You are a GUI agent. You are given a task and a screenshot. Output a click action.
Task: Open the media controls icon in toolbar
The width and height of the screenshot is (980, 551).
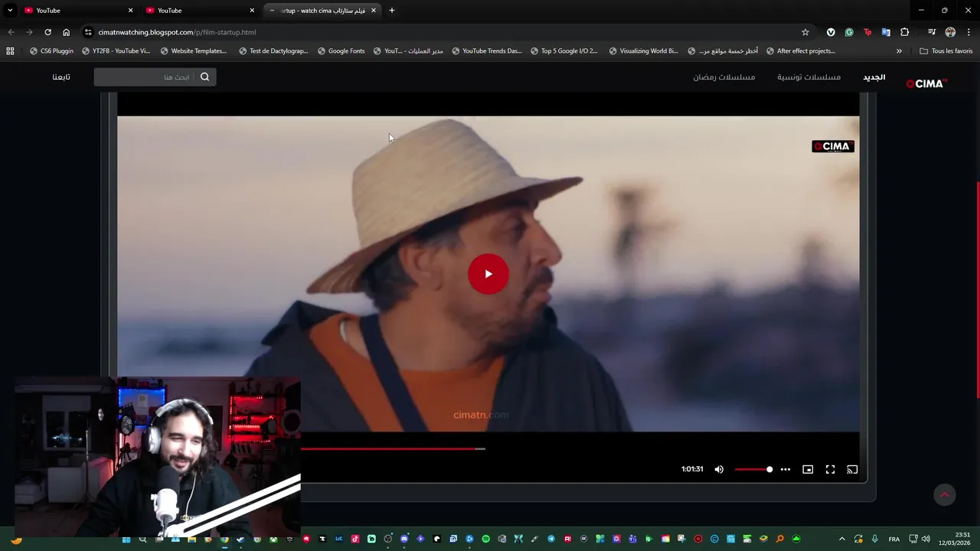point(932,32)
